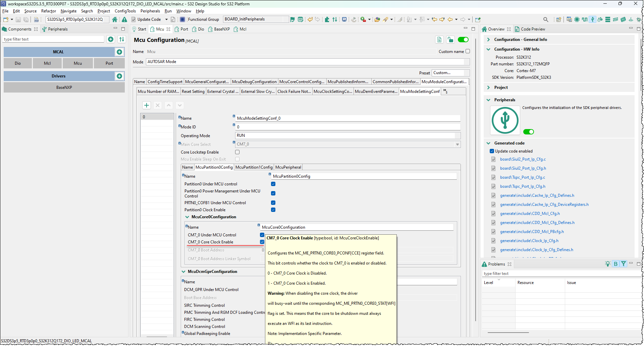Expand the Main Core Select dropdown

[458, 144]
